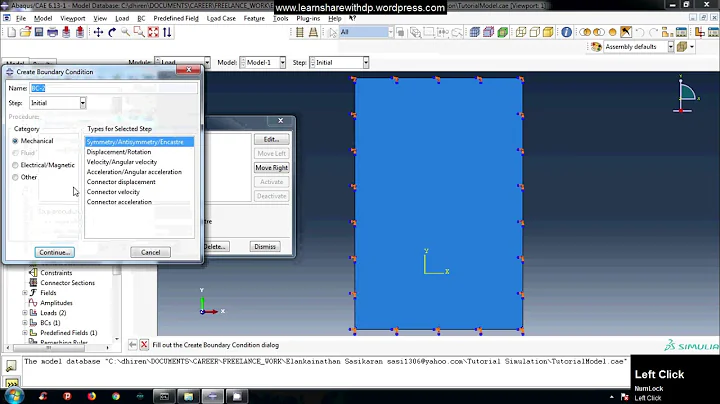Image resolution: width=720 pixels, height=404 pixels.
Task: Click the Edit button in manager dialog
Action: 271,139
